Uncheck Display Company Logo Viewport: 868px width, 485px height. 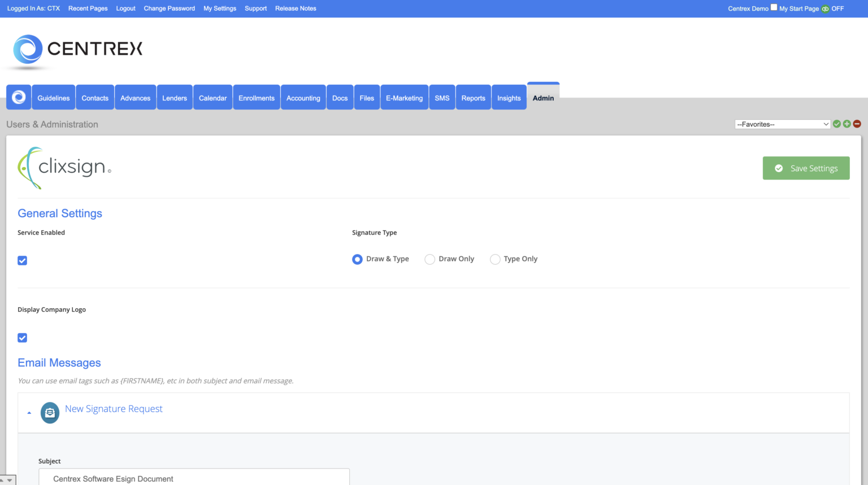(x=22, y=338)
